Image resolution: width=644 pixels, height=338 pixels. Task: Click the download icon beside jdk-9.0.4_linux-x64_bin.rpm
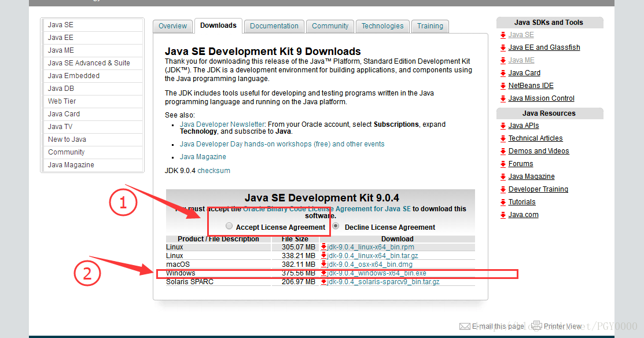click(x=323, y=247)
